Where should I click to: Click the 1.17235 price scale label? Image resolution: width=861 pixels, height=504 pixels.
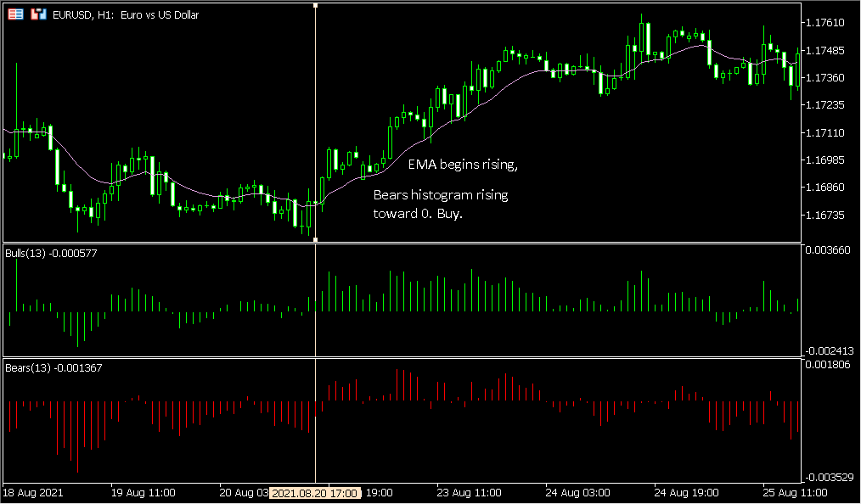825,105
